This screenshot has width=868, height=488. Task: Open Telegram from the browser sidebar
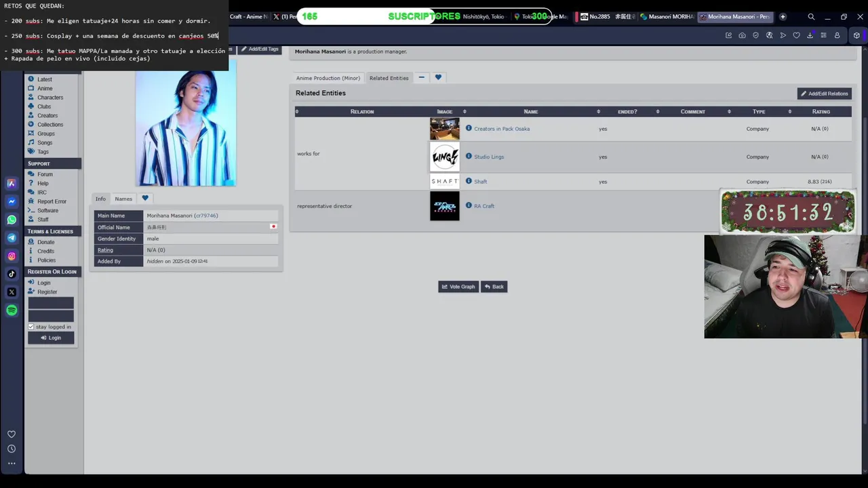12,238
